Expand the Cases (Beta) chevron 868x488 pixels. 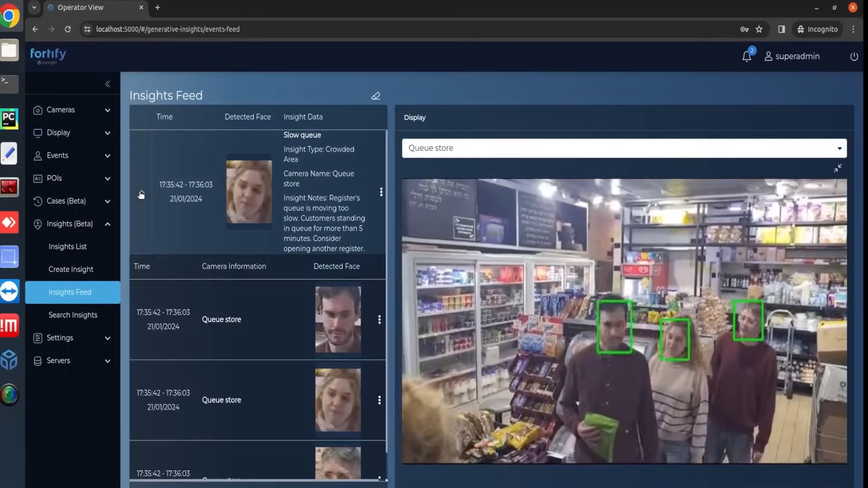pyautogui.click(x=108, y=201)
